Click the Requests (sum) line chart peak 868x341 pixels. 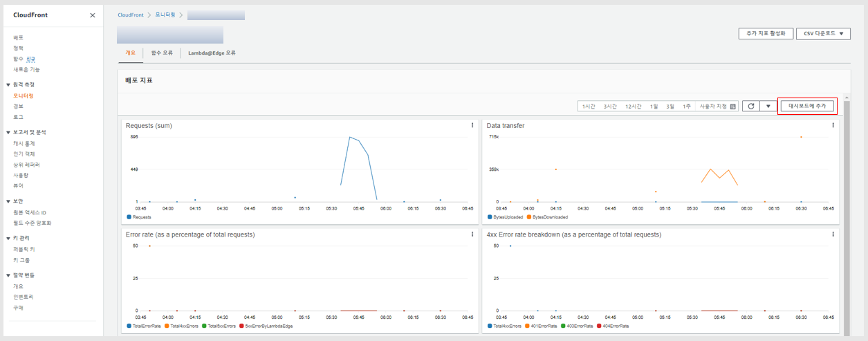pyautogui.click(x=350, y=138)
